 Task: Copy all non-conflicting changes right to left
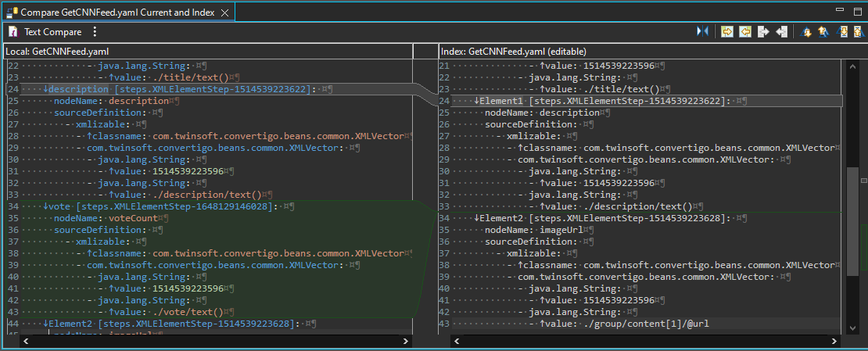point(744,32)
